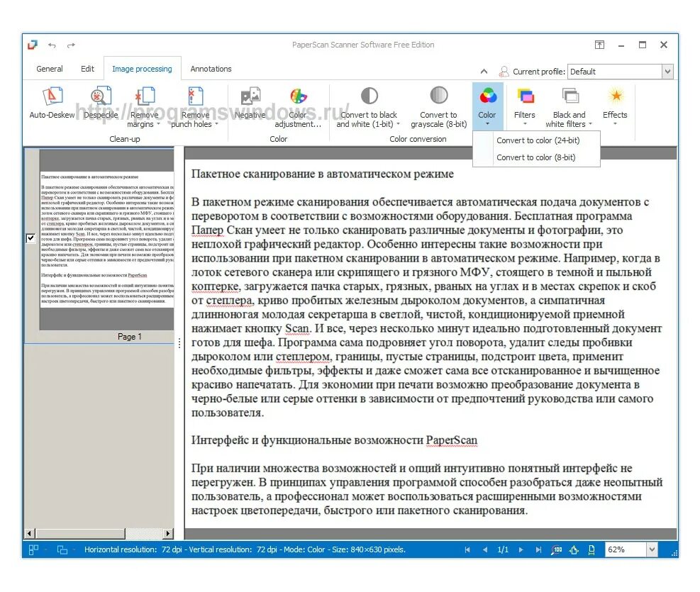Open Color adjustment dialog
Image resolution: width=700 pixels, height=592 pixels.
tap(298, 107)
